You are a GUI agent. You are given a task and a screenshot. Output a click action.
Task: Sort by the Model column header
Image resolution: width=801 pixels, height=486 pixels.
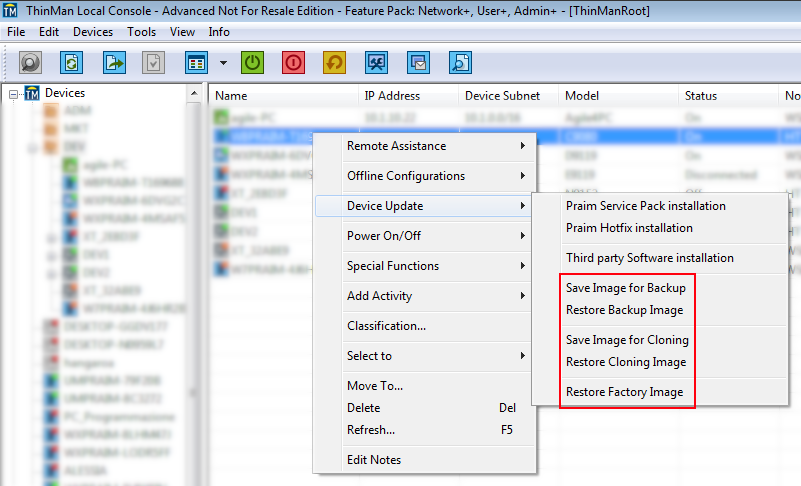coord(618,96)
